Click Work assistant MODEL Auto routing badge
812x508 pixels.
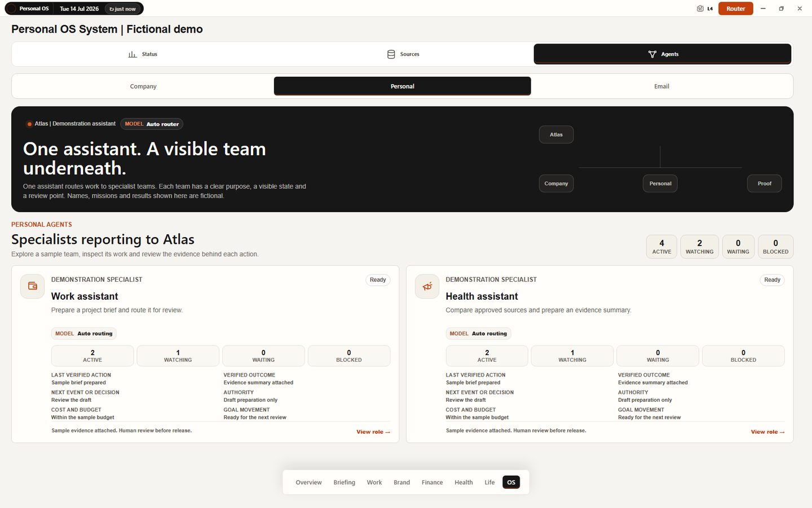[x=84, y=334]
